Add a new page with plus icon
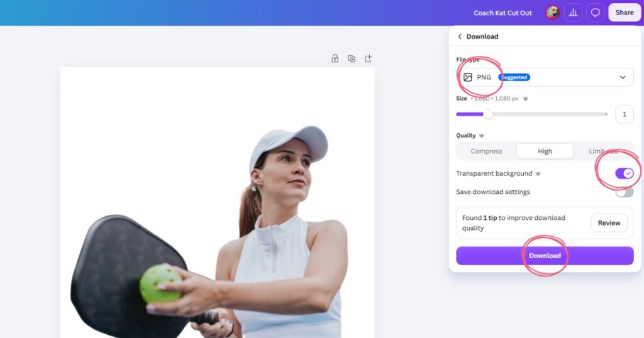 point(368,58)
